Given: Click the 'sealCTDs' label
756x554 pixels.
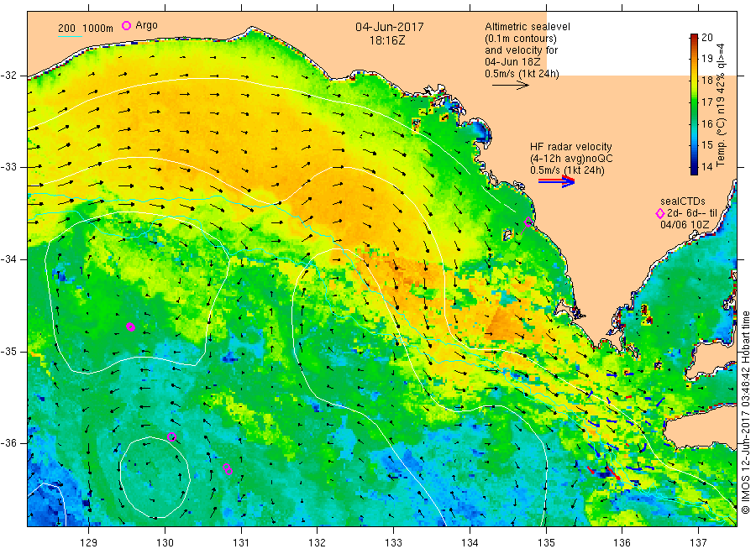Looking at the screenshot, I should coord(683,201).
